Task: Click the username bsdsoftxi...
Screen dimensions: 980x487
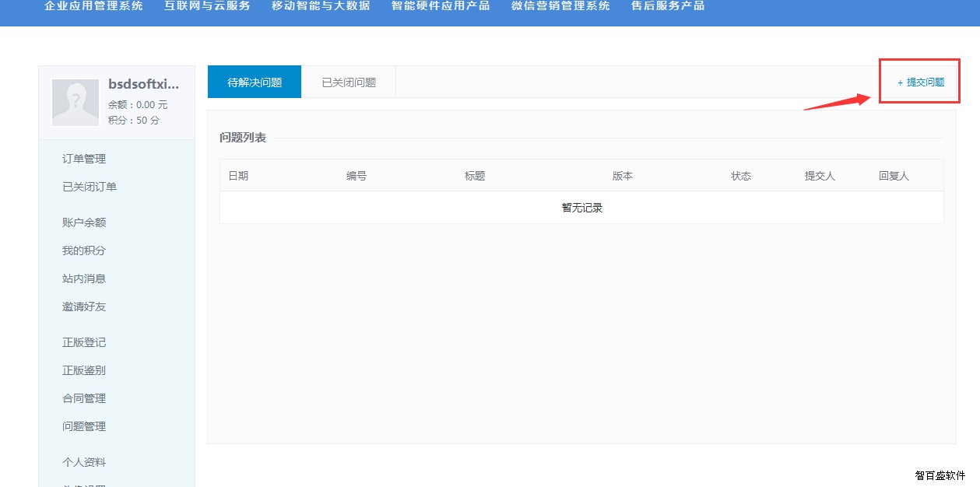Action: click(144, 85)
